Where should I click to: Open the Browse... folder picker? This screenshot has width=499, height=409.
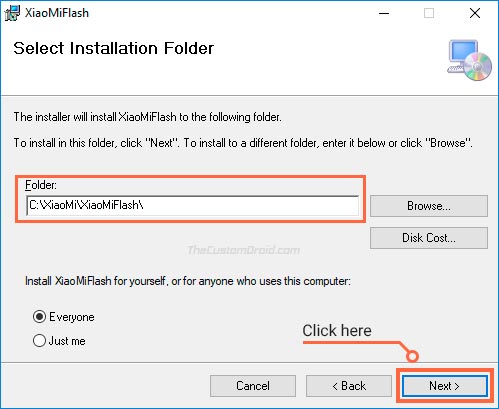tap(429, 206)
